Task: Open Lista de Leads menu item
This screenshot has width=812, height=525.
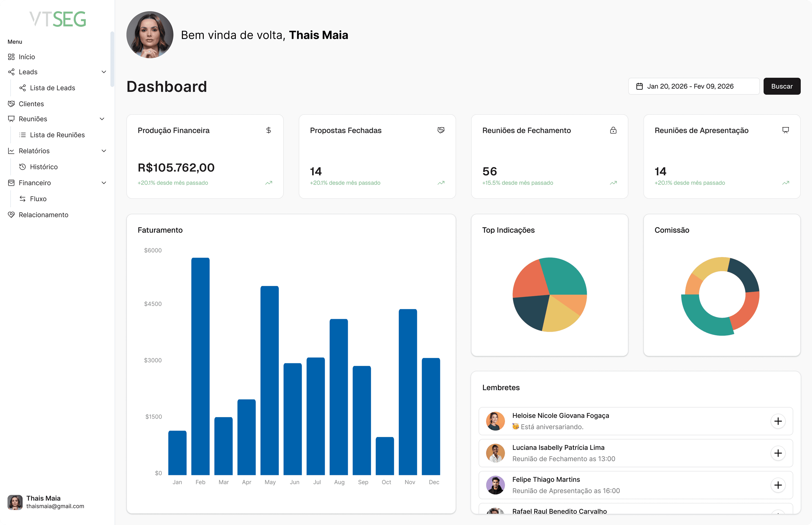Action: pyautogui.click(x=52, y=88)
